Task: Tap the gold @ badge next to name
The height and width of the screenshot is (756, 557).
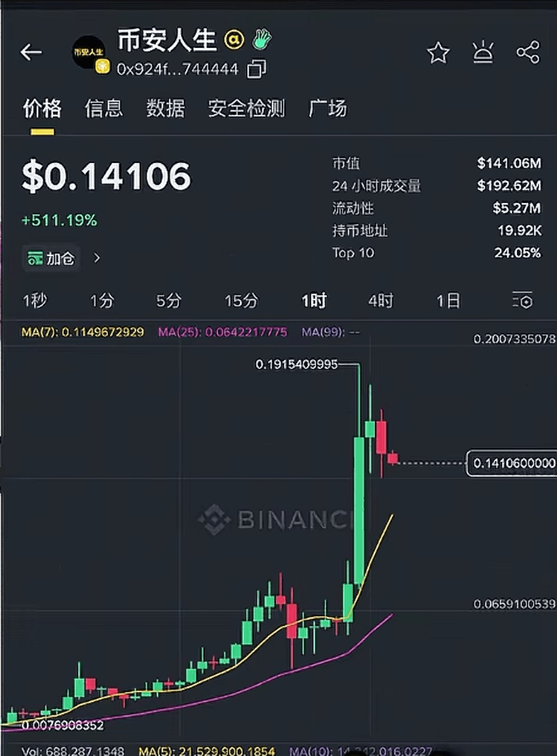Action: click(234, 40)
